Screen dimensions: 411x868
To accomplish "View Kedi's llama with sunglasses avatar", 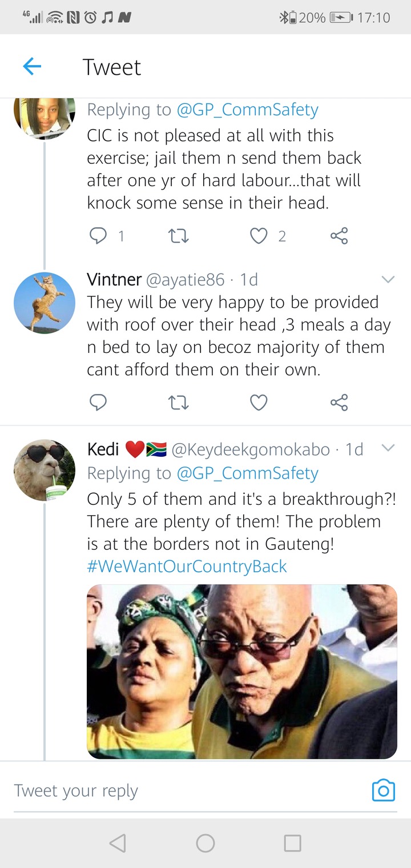I will 45,470.
